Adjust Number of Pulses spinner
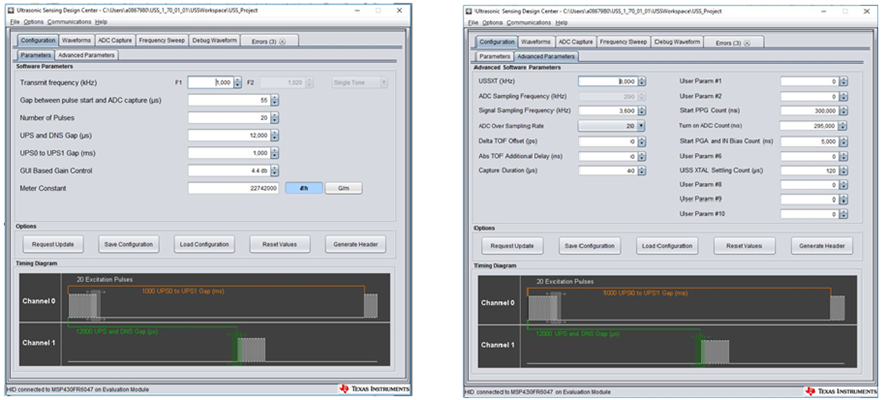Screen dimensions: 884x400 pos(275,118)
